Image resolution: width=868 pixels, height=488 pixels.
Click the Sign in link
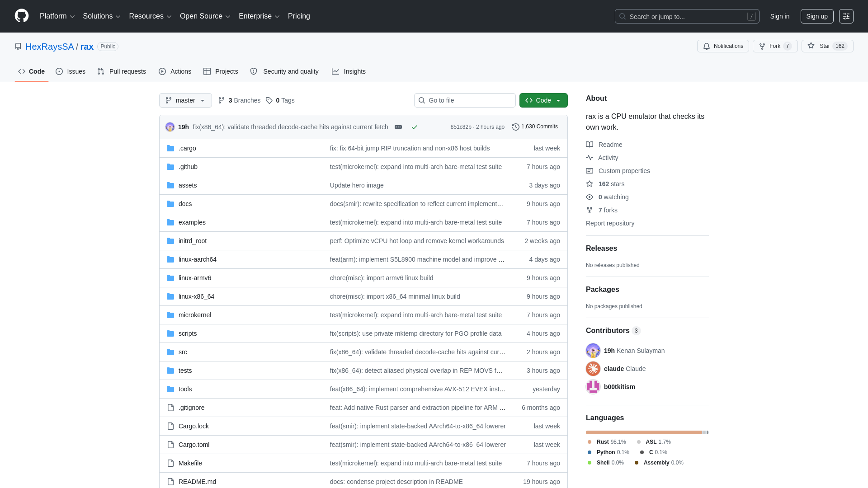(780, 16)
